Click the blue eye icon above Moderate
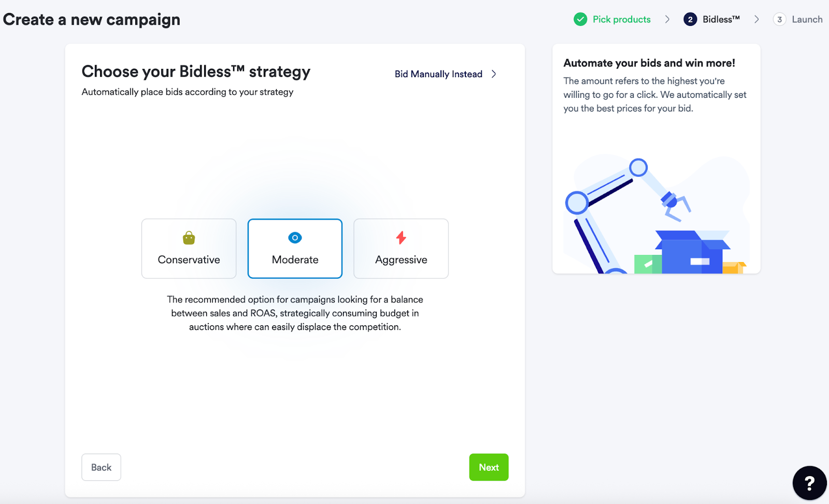The height and width of the screenshot is (504, 829). click(295, 238)
